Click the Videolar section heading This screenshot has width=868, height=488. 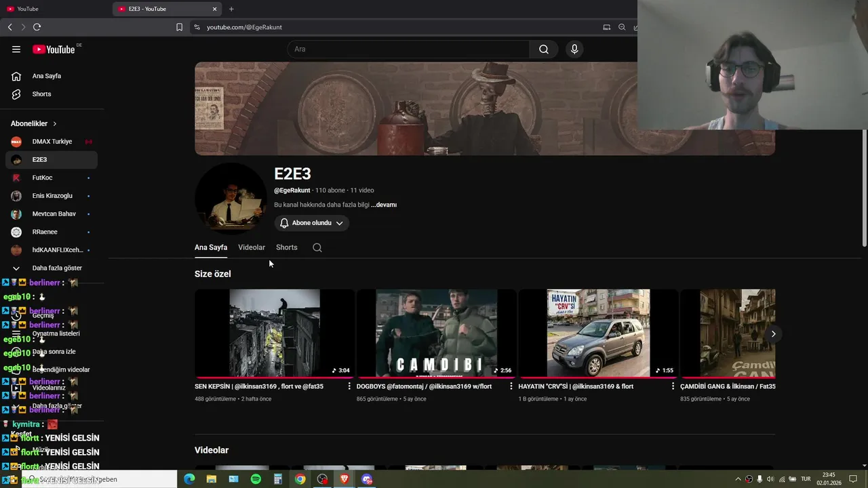click(212, 450)
